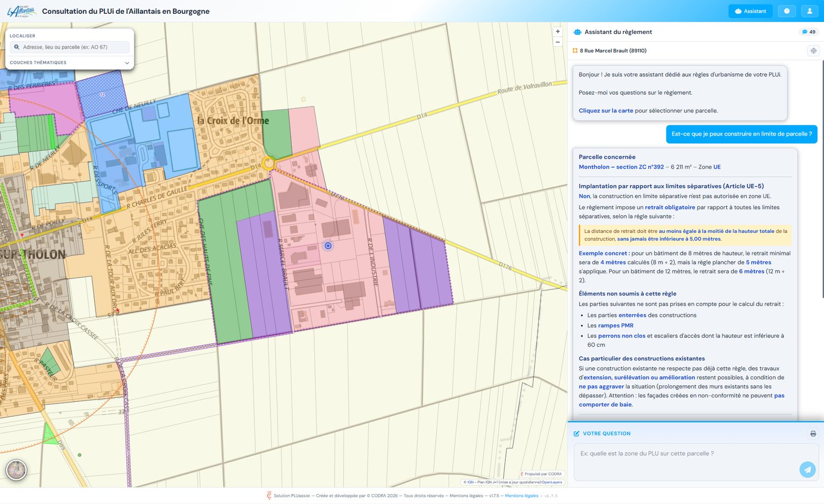The height and width of the screenshot is (504, 824).
Task: Send the question with paper-plane button
Action: [x=808, y=469]
